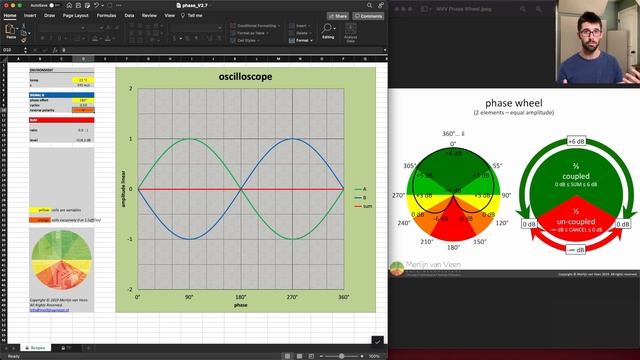Expand the Conditional Formatting dropdown

(279, 26)
